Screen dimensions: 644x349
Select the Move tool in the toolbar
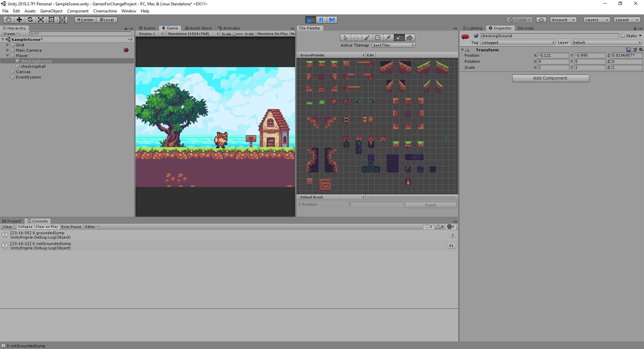[x=19, y=20]
